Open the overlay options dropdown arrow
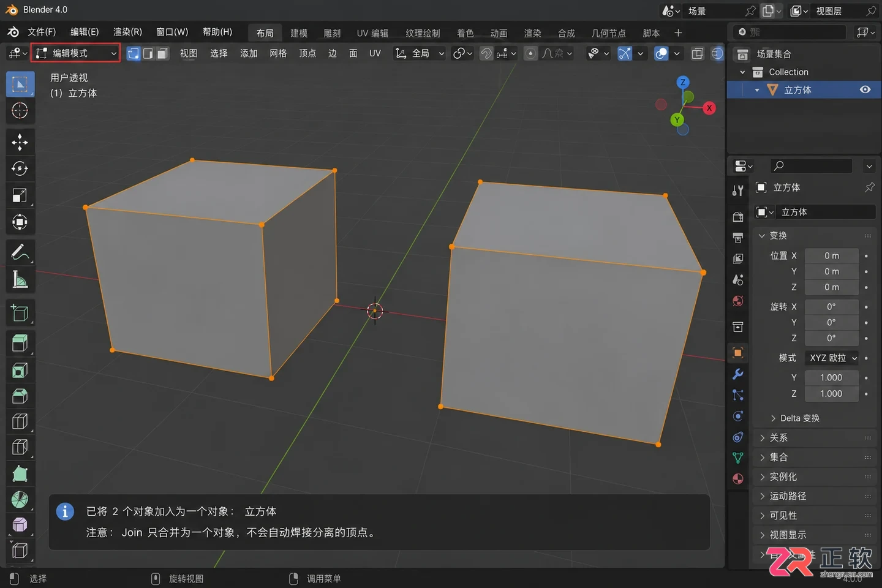The height and width of the screenshot is (588, 882). pos(677,54)
